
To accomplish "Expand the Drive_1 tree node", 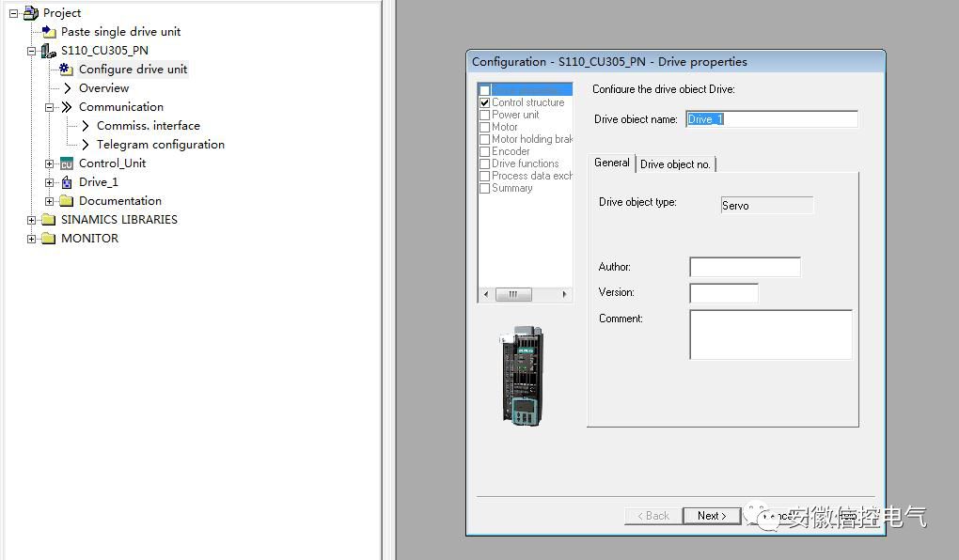I will [49, 182].
